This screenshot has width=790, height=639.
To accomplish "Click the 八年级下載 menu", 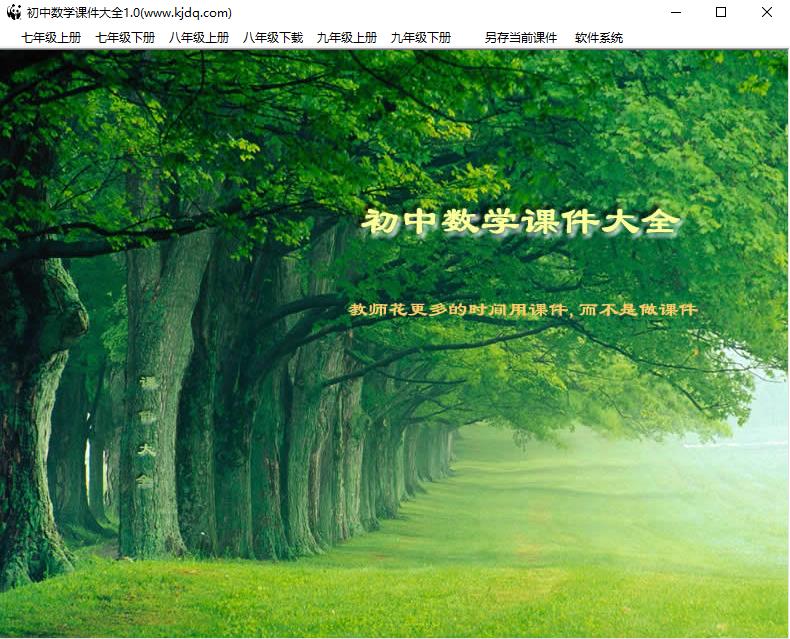I will [273, 38].
